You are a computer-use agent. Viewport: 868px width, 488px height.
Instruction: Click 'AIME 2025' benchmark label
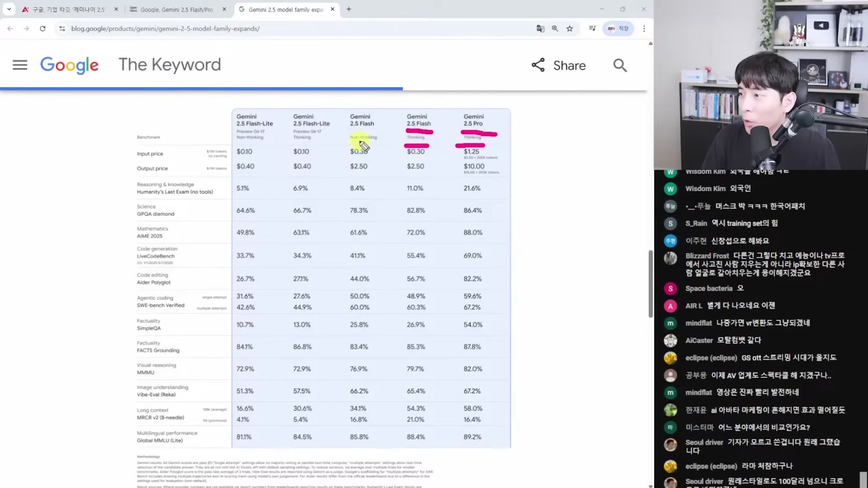click(x=150, y=236)
